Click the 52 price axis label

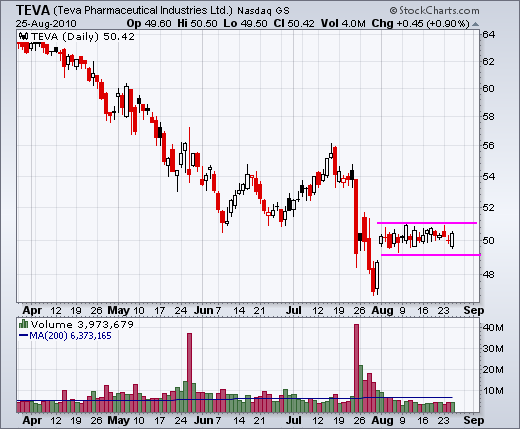click(489, 208)
